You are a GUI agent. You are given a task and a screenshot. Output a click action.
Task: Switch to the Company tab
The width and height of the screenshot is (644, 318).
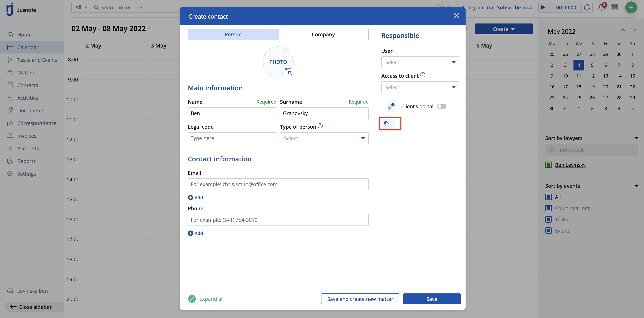tap(323, 35)
